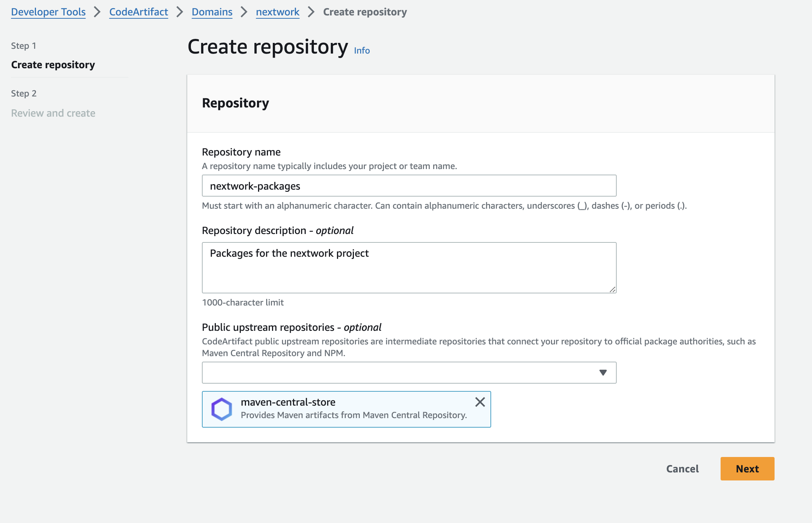Click the Public upstream repositories selection field
Screen dimensions: 812x523
(x=400, y=373)
